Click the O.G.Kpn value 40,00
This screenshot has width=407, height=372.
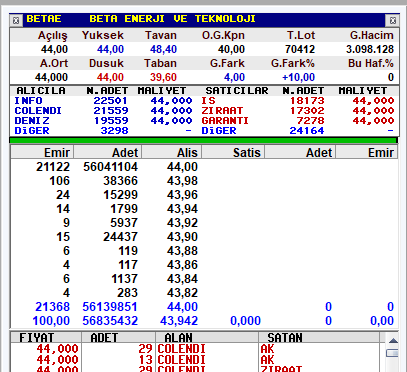pos(231,49)
